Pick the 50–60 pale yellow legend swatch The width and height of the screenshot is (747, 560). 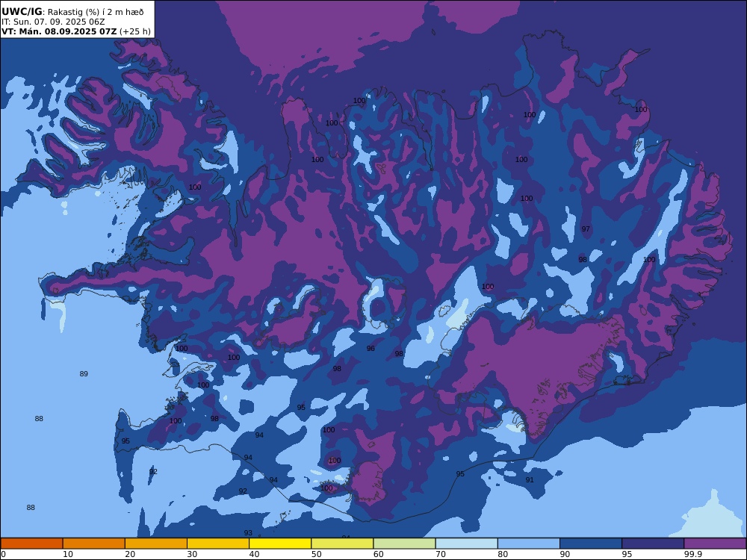pos(342,544)
